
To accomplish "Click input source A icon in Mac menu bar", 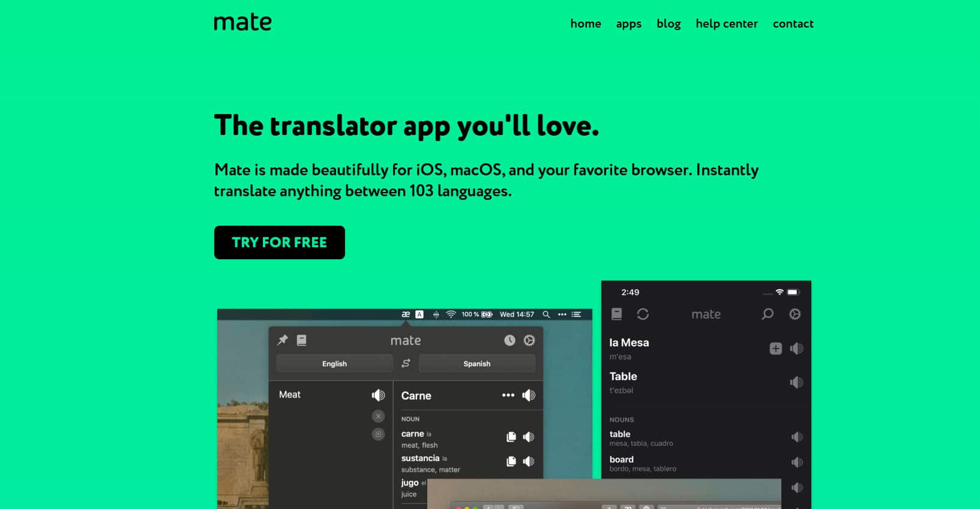I will point(419,314).
